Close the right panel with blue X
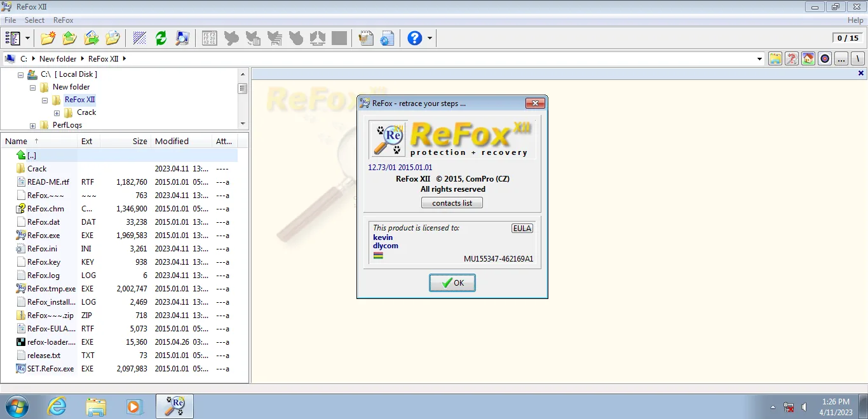 (861, 74)
